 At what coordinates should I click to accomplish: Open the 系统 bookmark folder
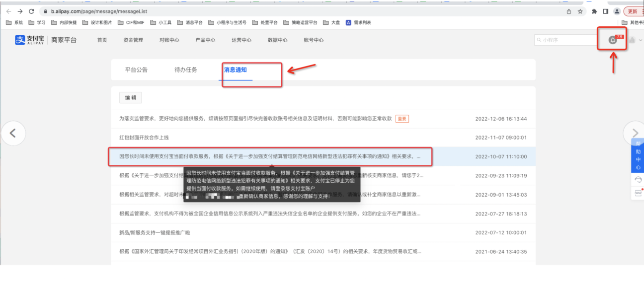pos(14,22)
